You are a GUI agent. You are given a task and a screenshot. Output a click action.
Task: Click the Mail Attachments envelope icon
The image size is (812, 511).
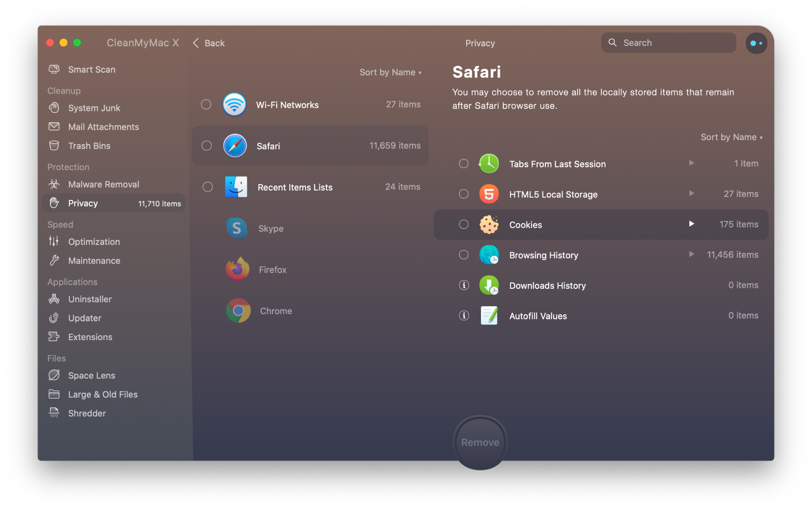coord(54,127)
